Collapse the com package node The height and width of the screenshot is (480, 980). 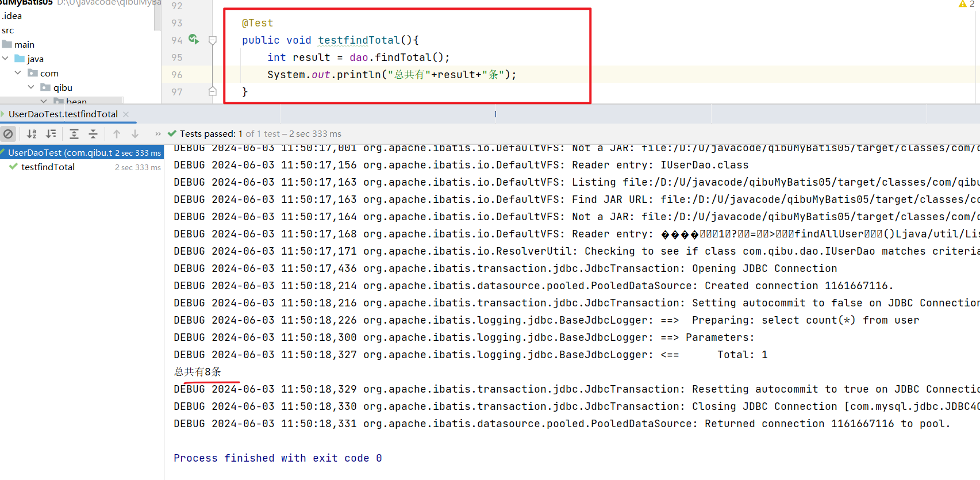point(18,73)
